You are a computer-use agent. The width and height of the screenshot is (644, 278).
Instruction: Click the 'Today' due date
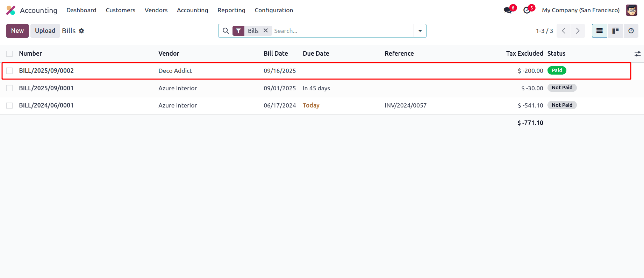coord(311,105)
